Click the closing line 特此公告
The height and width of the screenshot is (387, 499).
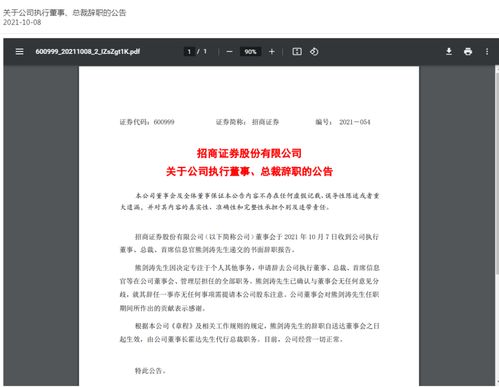coord(150,371)
